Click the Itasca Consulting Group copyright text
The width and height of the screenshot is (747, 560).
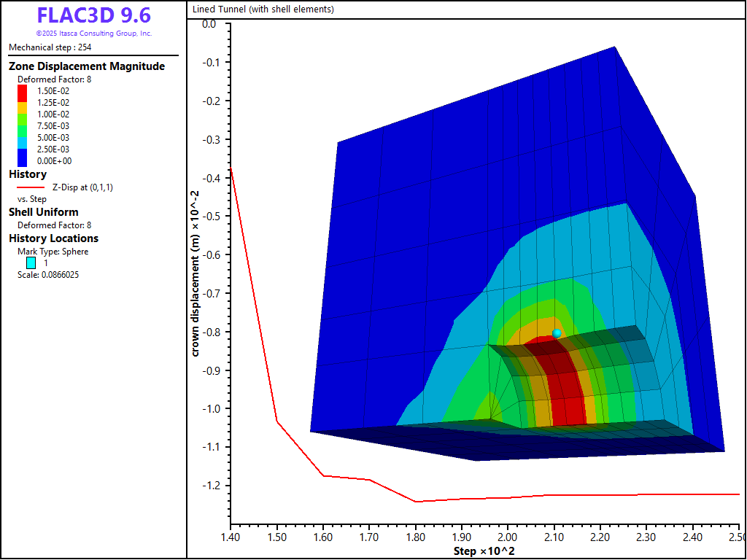coord(93,34)
